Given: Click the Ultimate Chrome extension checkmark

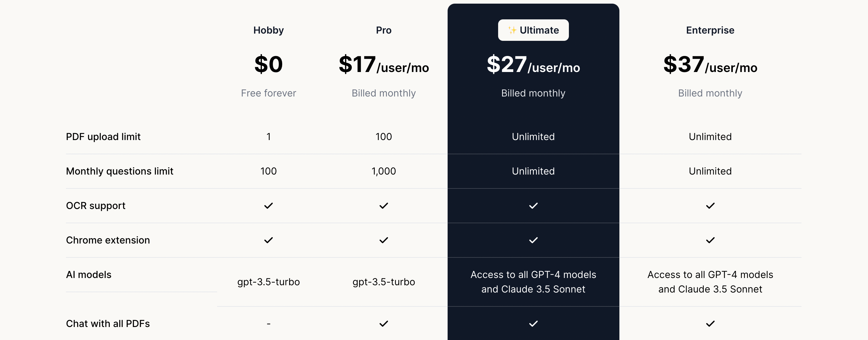Looking at the screenshot, I should click(533, 240).
